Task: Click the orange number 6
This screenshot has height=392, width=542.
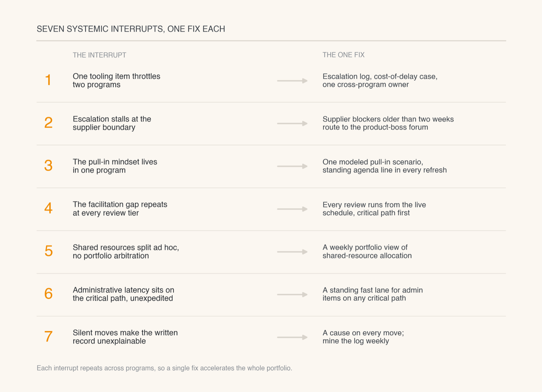Action: pos(48,294)
